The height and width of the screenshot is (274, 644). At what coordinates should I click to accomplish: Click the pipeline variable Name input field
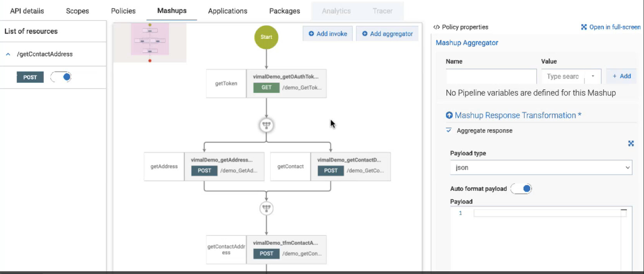point(491,76)
